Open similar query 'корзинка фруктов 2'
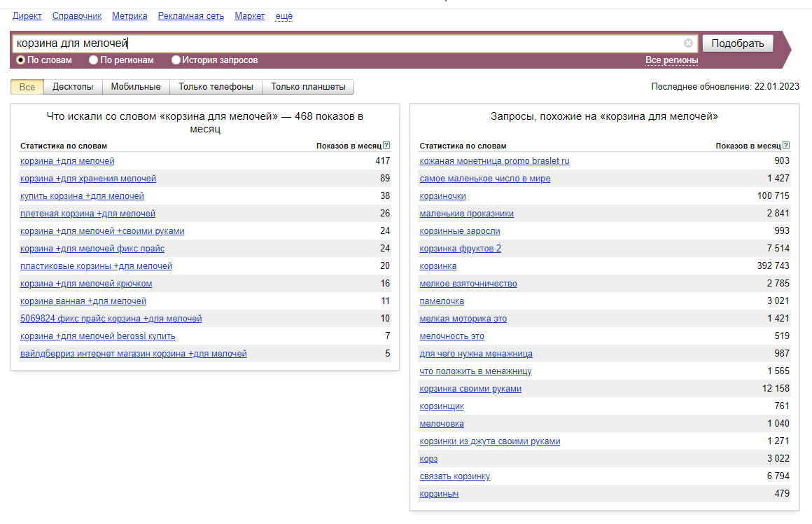The width and height of the screenshot is (812, 524). coord(460,249)
